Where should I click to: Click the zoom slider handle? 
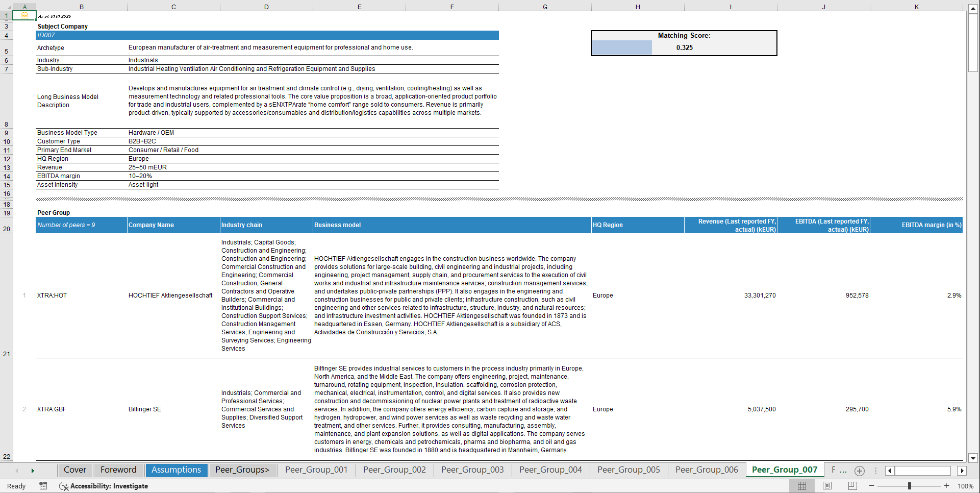click(911, 486)
